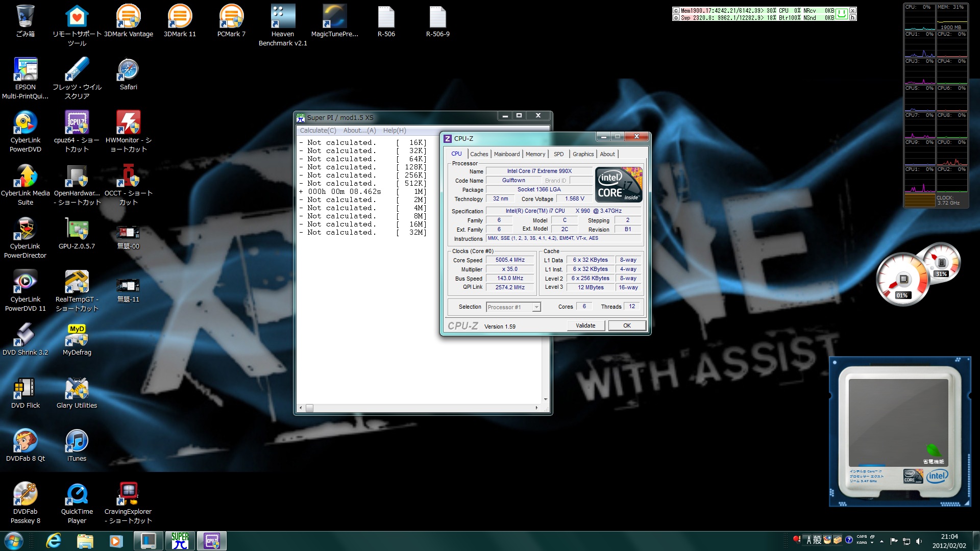Switch to the Mainboard tab in CPU-Z
980x551 pixels.
506,154
